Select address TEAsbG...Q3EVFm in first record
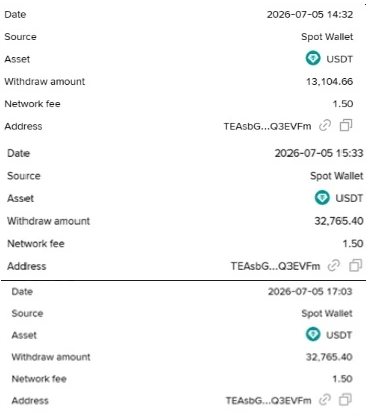 267,126
